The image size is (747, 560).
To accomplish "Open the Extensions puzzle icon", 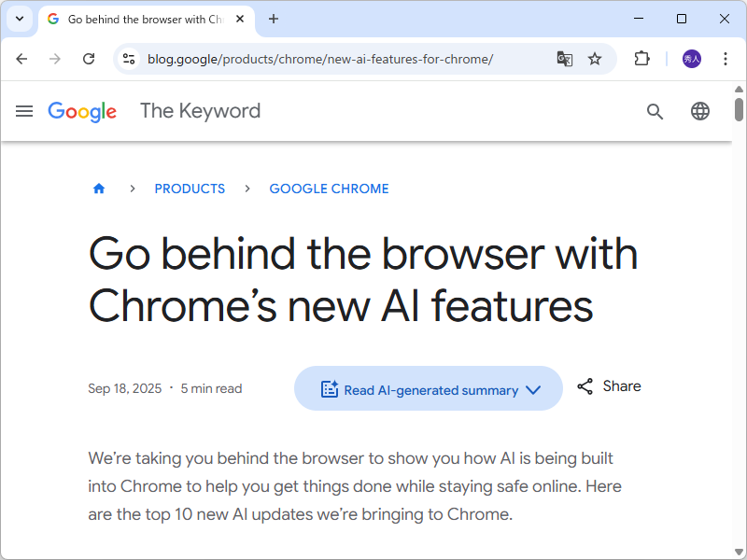I will (x=641, y=59).
